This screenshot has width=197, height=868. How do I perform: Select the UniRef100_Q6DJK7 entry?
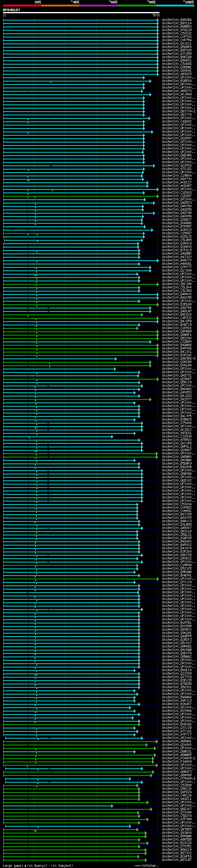[x=177, y=809]
